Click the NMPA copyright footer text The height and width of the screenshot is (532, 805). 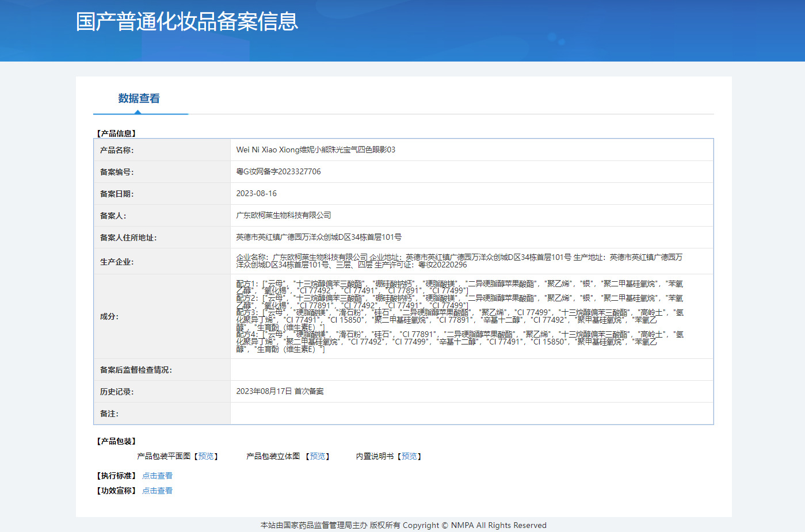click(403, 525)
